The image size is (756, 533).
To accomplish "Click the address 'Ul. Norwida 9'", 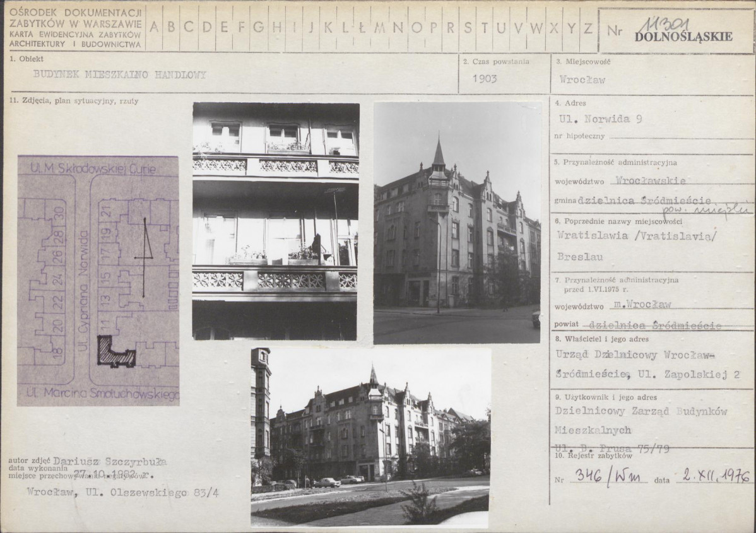I will (600, 119).
